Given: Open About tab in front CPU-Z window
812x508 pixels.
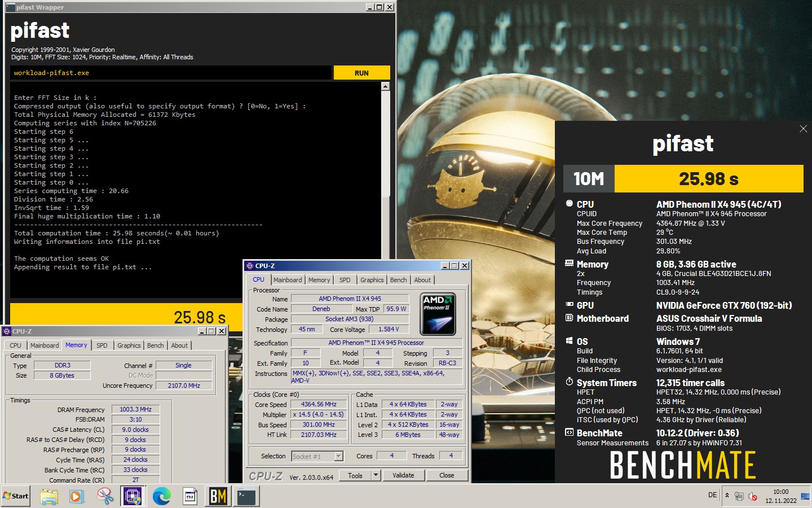Looking at the screenshot, I should click(422, 280).
